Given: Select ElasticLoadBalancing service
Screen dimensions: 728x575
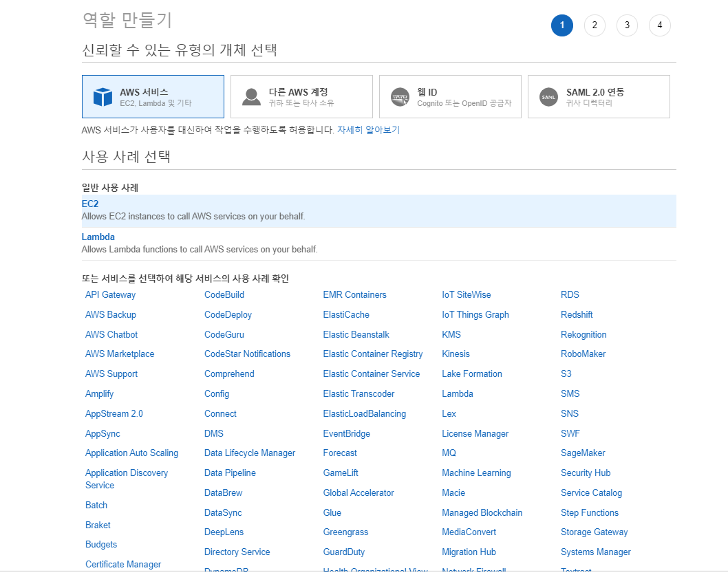Looking at the screenshot, I should tap(365, 413).
